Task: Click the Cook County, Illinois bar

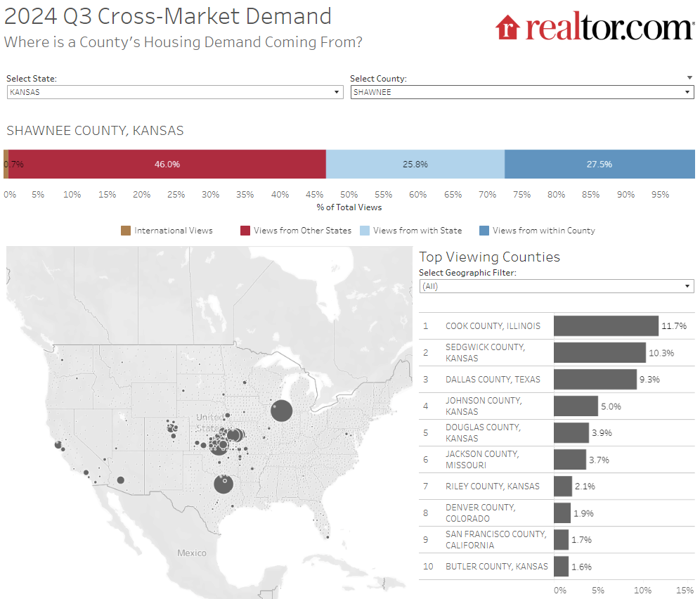Action: click(x=606, y=326)
